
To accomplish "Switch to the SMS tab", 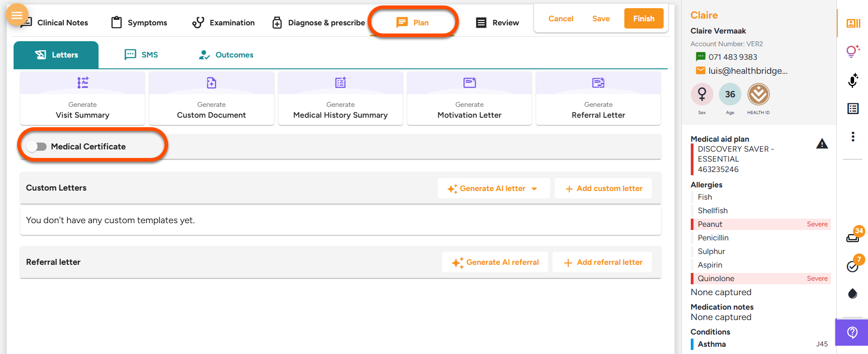I will click(141, 55).
